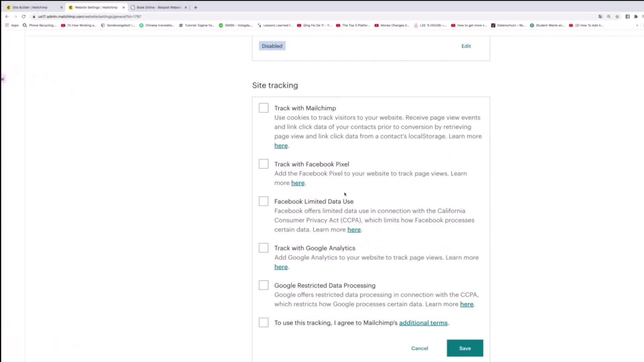The width and height of the screenshot is (644, 362).
Task: Open the How Working YouTube bookmark
Action: pos(79,25)
